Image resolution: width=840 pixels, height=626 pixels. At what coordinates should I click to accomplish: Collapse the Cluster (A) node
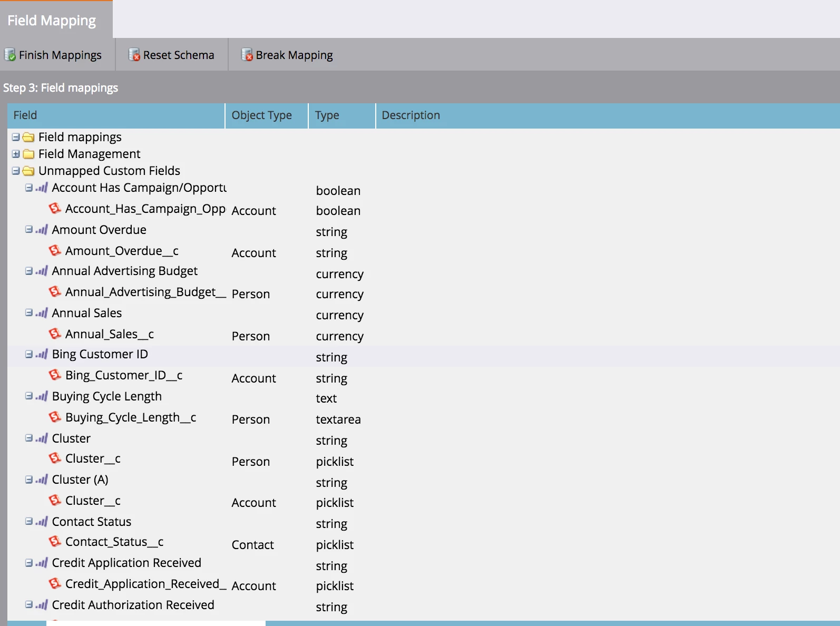tap(29, 480)
